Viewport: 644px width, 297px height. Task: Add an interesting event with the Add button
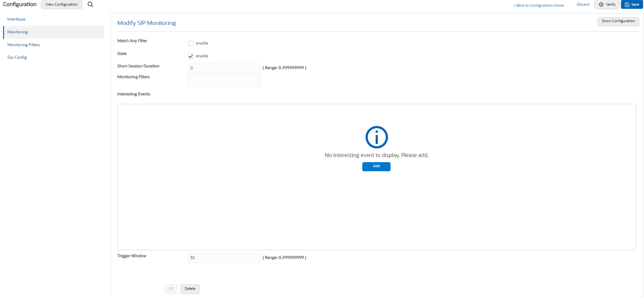click(x=376, y=167)
